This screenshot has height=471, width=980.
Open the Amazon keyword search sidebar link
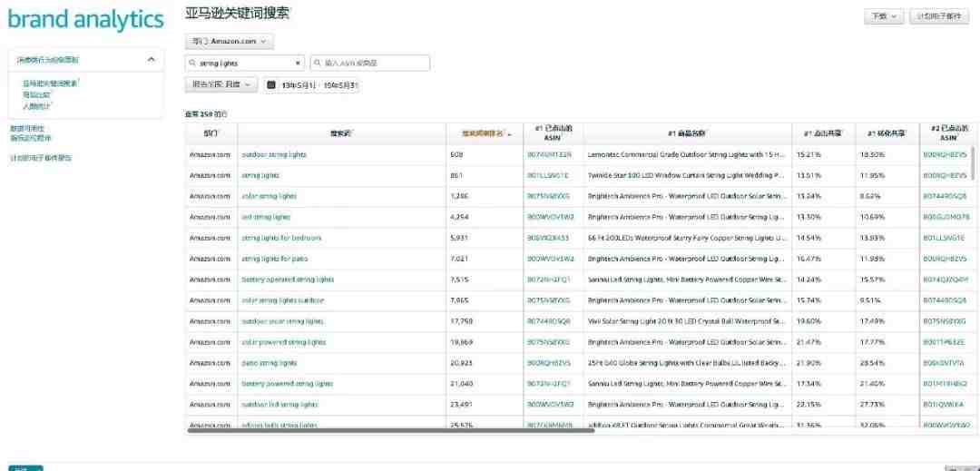(x=51, y=83)
